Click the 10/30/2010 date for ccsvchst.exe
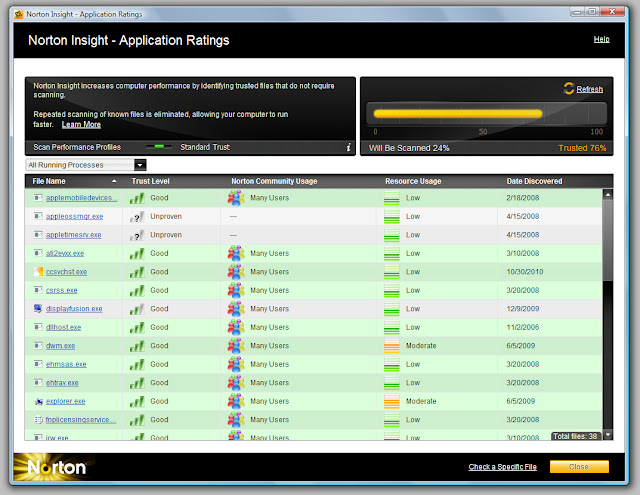 tap(524, 272)
